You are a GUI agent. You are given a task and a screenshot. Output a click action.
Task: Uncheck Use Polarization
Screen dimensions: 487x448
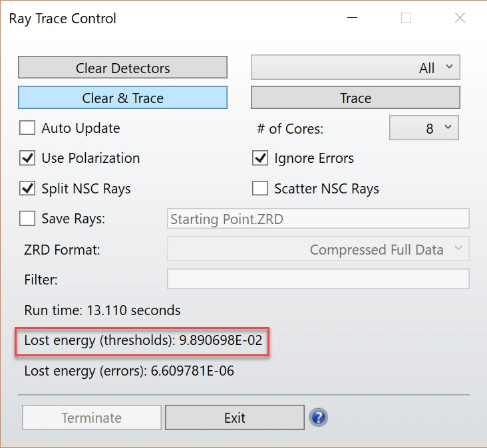click(27, 158)
